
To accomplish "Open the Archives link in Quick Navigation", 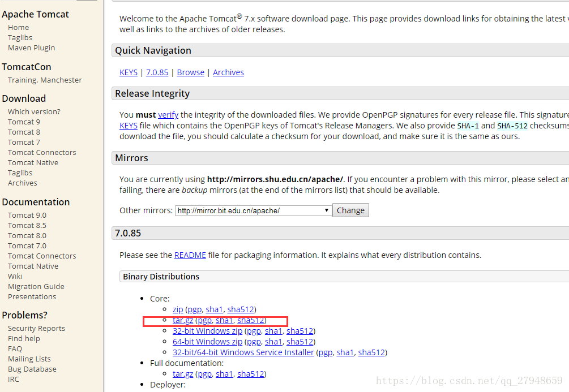I will coord(228,72).
